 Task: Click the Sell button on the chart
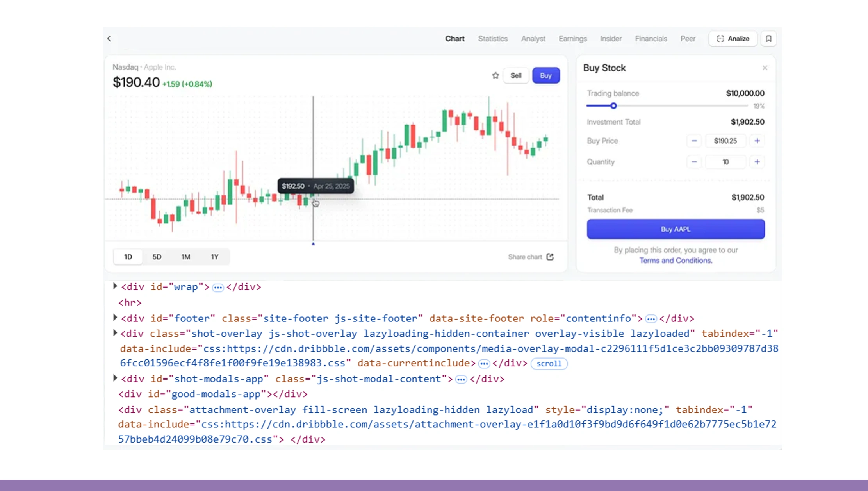tap(516, 75)
